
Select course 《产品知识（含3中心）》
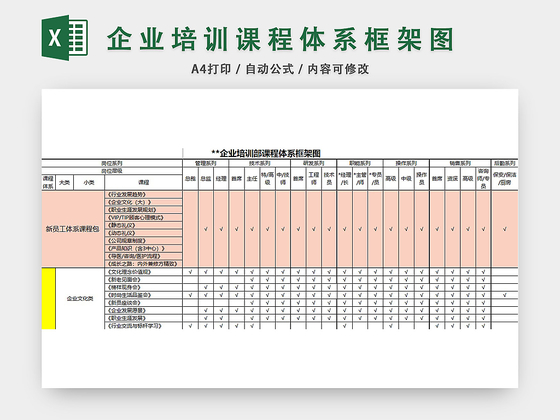pyautogui.click(x=144, y=248)
